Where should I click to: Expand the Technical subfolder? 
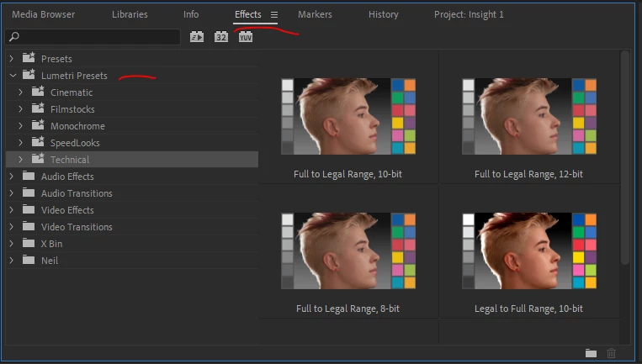[21, 160]
